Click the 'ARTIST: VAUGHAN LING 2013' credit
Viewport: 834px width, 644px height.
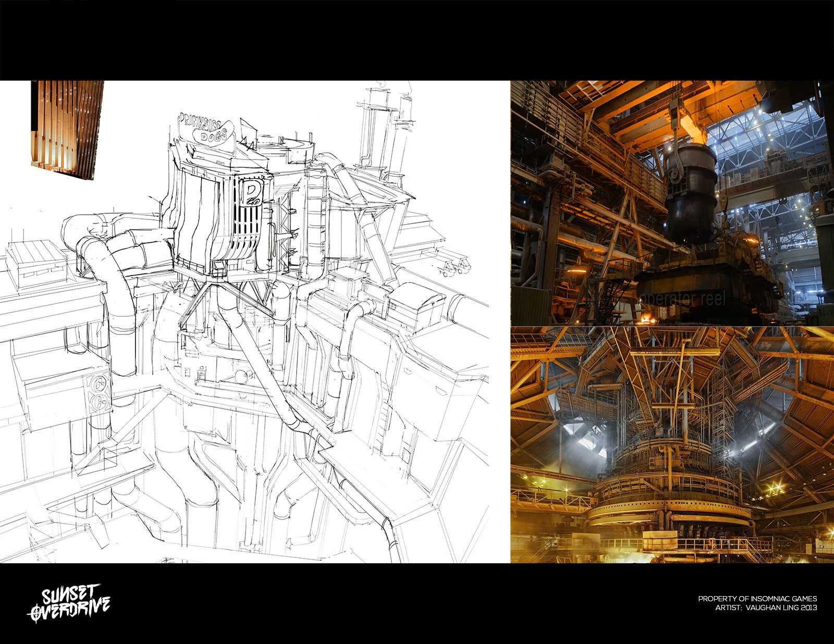[x=766, y=608]
